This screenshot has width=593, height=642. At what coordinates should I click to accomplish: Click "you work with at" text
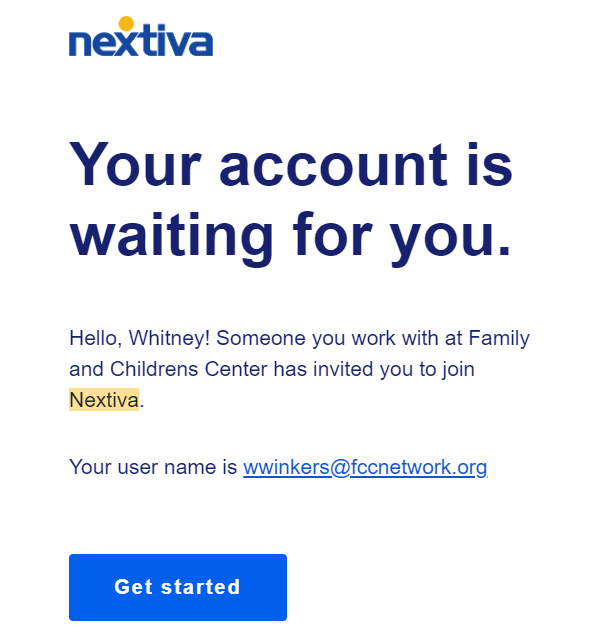click(387, 339)
